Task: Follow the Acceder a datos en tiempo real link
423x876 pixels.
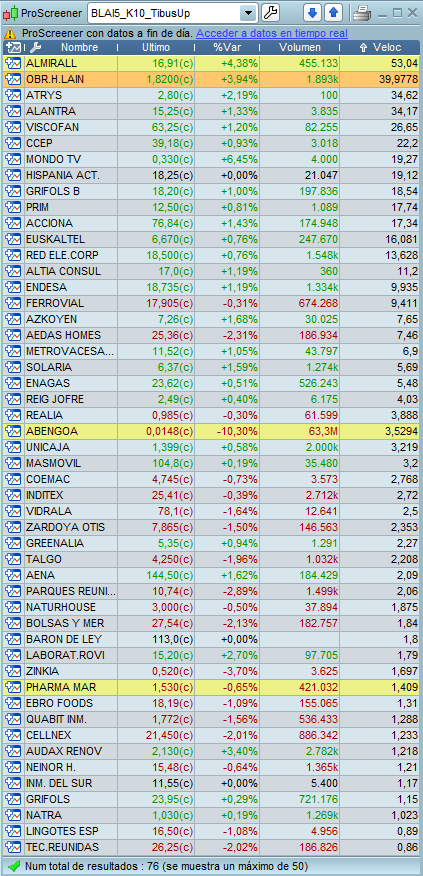Action: (272, 34)
